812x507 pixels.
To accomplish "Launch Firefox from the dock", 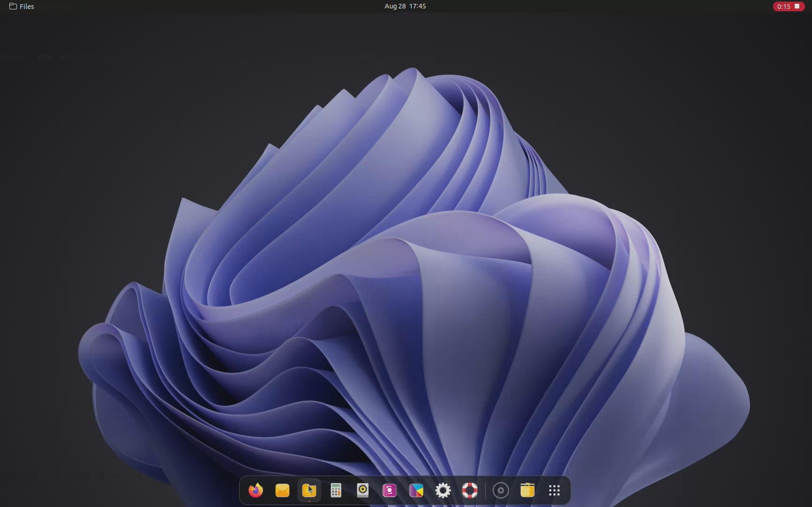I will 255,490.
